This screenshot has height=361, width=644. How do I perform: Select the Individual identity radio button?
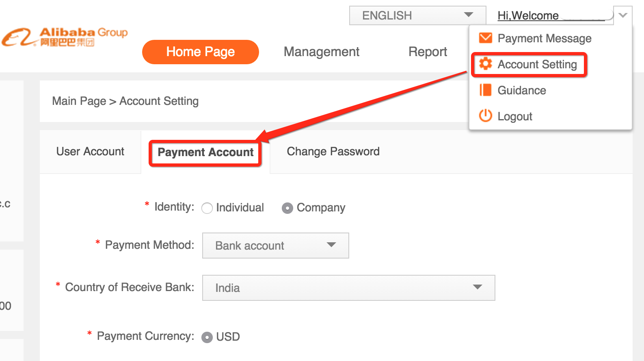pyautogui.click(x=207, y=208)
